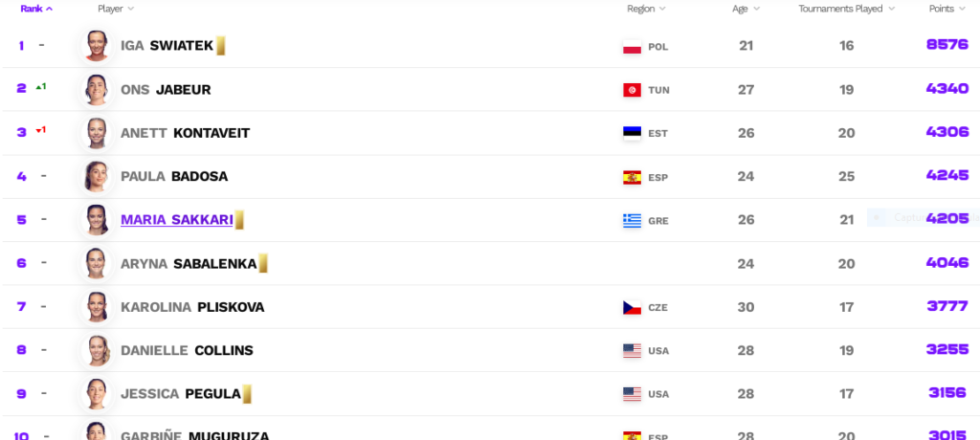Click the gold badge beside Jessica Pegula
Viewport: 980px width, 440px height.
click(x=247, y=394)
